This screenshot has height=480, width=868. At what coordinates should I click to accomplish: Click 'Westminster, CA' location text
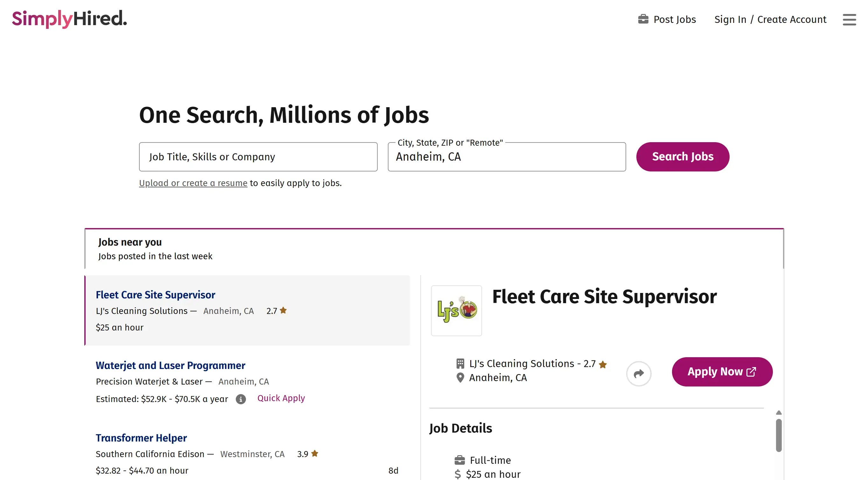(x=252, y=454)
